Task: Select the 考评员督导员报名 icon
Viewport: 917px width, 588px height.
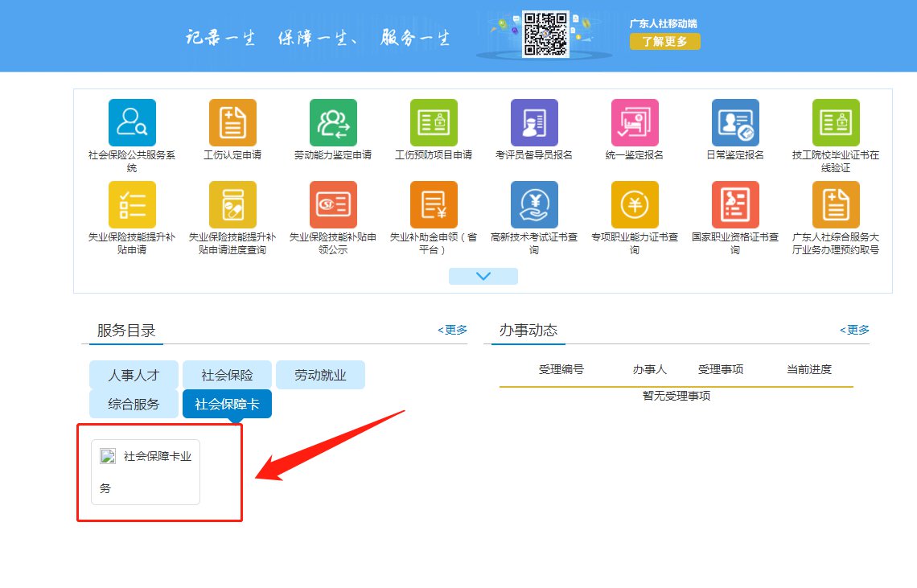Action: 534,123
